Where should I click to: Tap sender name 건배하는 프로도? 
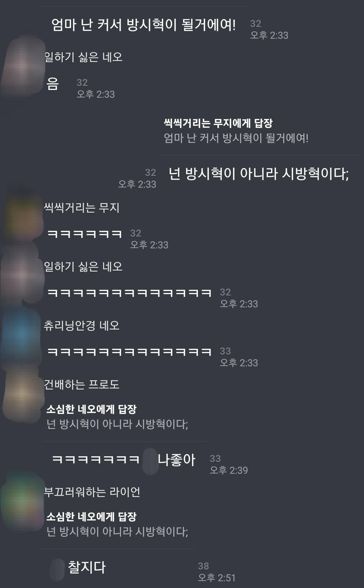82,384
